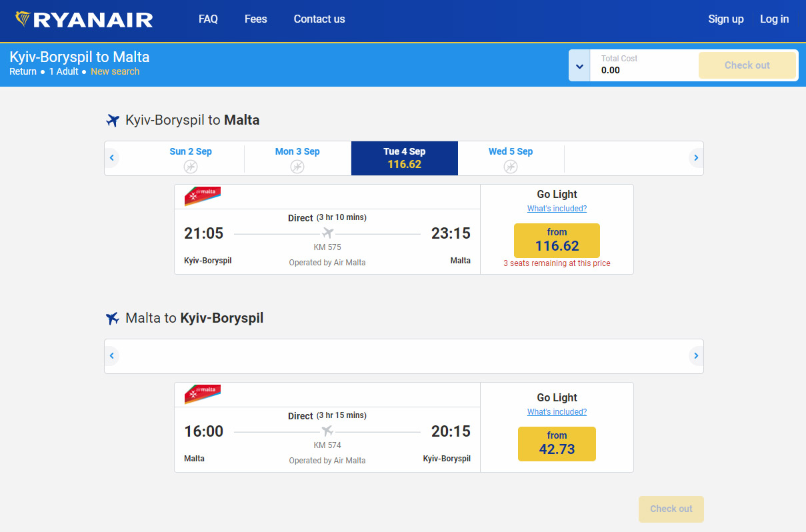The image size is (806, 532).
Task: Select the from 42.73 fare button
Action: [x=557, y=444]
